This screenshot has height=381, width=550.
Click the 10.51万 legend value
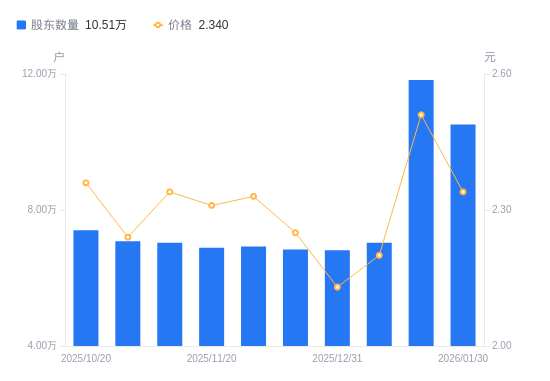(x=106, y=25)
